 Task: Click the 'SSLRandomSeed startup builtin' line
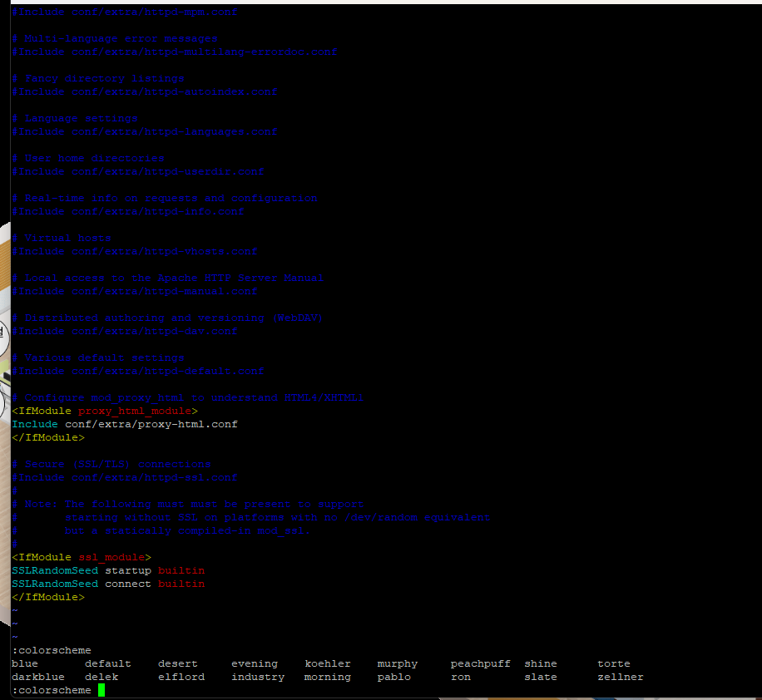tap(108, 570)
